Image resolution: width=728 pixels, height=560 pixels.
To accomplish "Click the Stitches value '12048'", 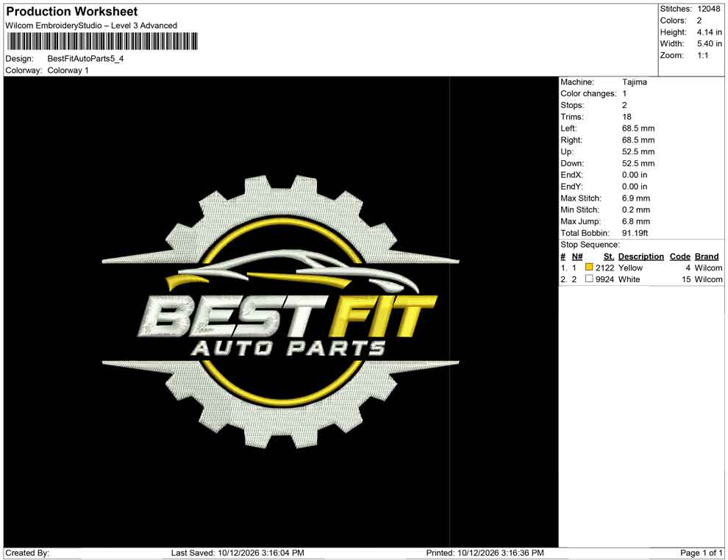I will [x=708, y=9].
